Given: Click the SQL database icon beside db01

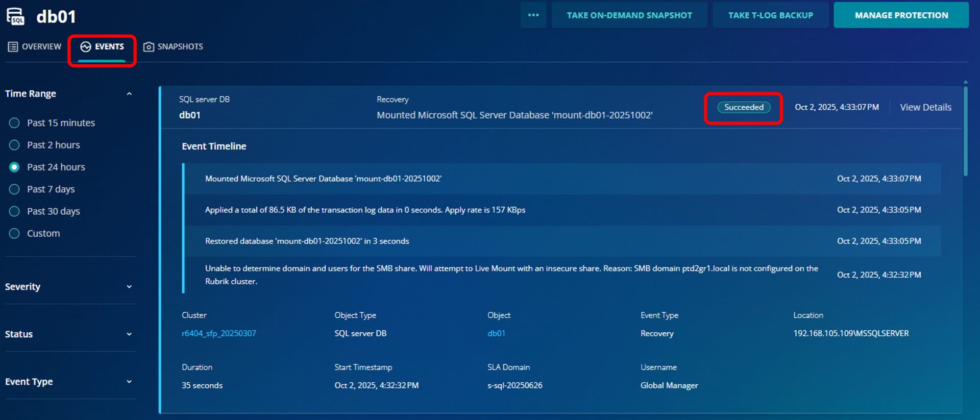Looking at the screenshot, I should (x=15, y=16).
